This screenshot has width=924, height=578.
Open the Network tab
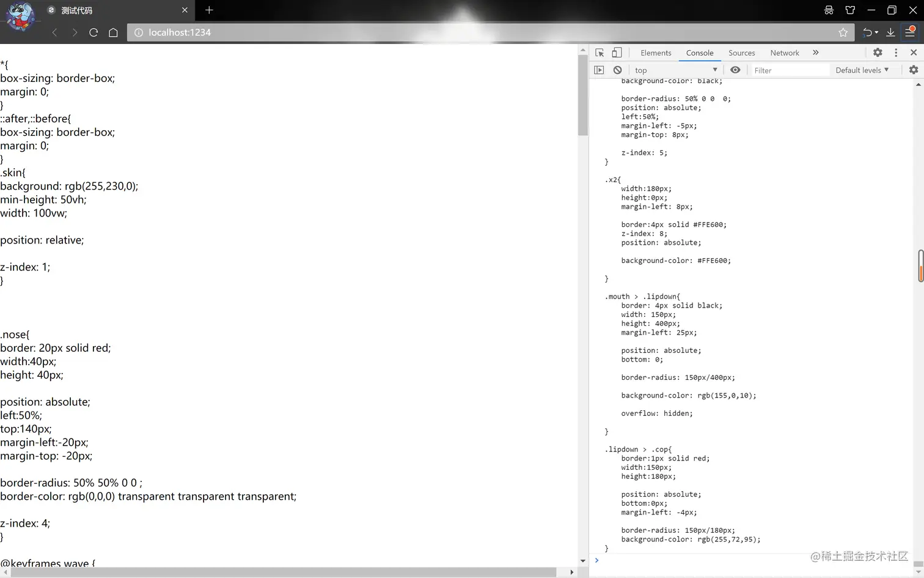785,53
